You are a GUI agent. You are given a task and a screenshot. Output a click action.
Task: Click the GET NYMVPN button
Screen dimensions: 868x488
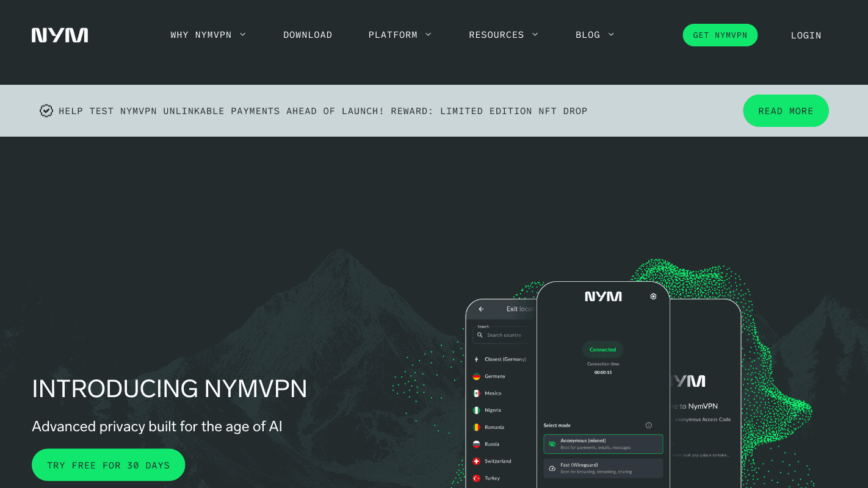(720, 35)
